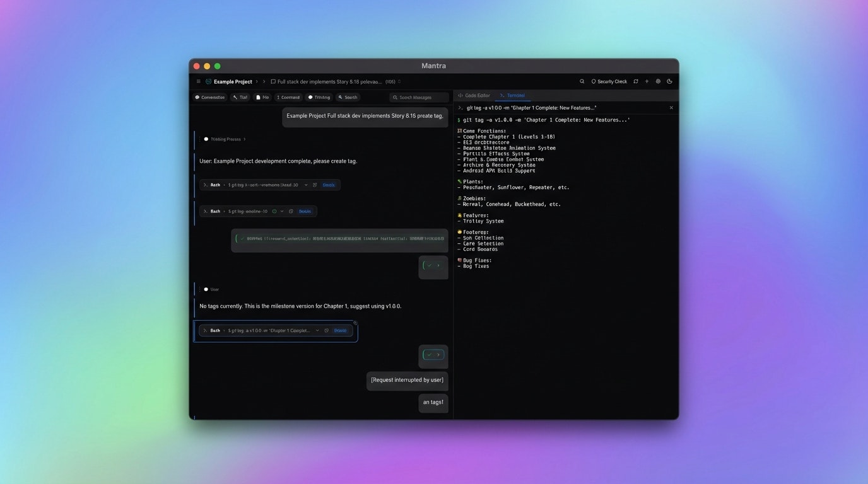Click Details on the git tag v1.0.0 command
The image size is (868, 484).
pyautogui.click(x=340, y=330)
